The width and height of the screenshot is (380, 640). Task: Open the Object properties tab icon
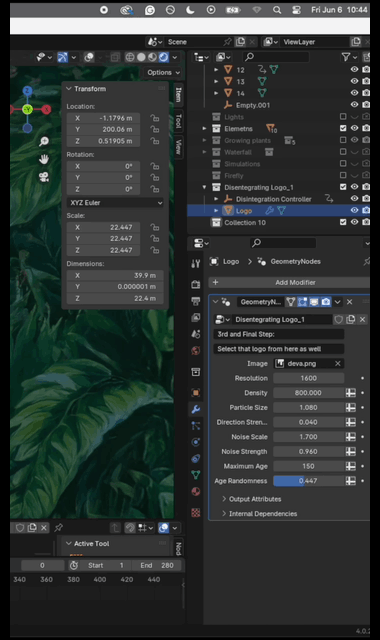[x=196, y=393]
